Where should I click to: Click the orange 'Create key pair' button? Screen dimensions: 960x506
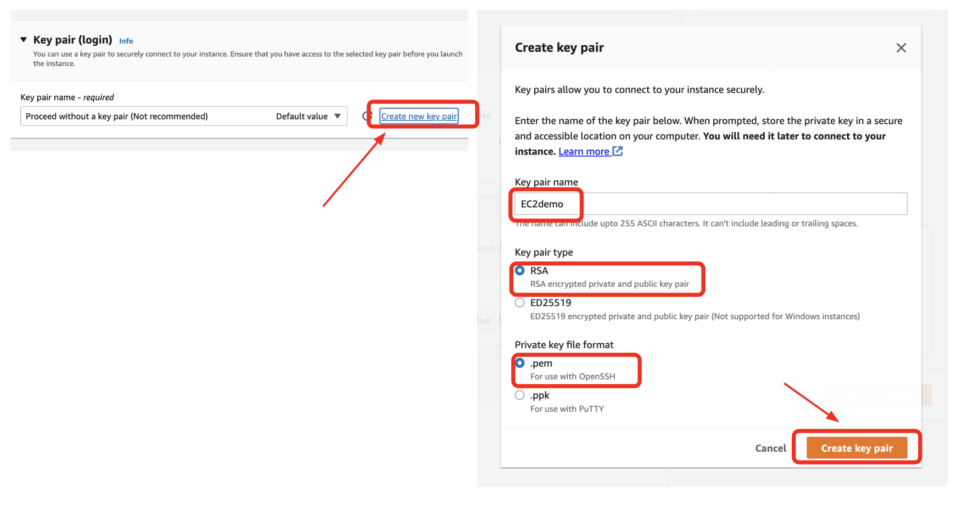(x=857, y=448)
